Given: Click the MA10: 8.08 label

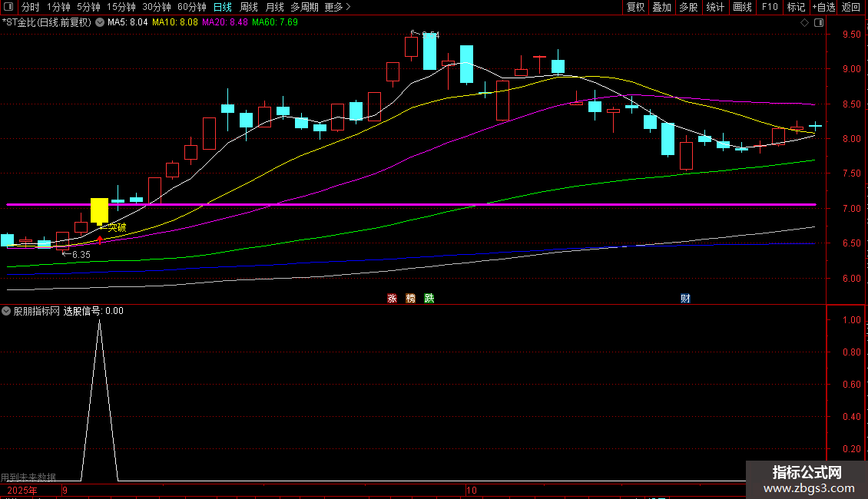Looking at the screenshot, I should coord(175,23).
